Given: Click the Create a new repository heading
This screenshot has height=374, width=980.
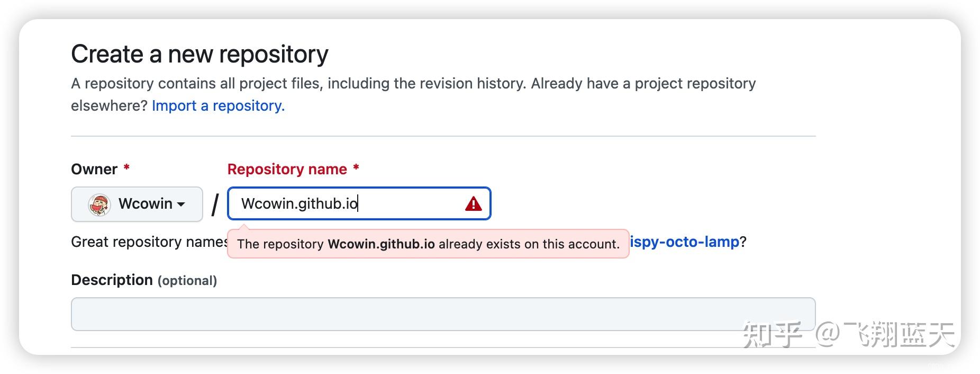Looking at the screenshot, I should point(199,52).
